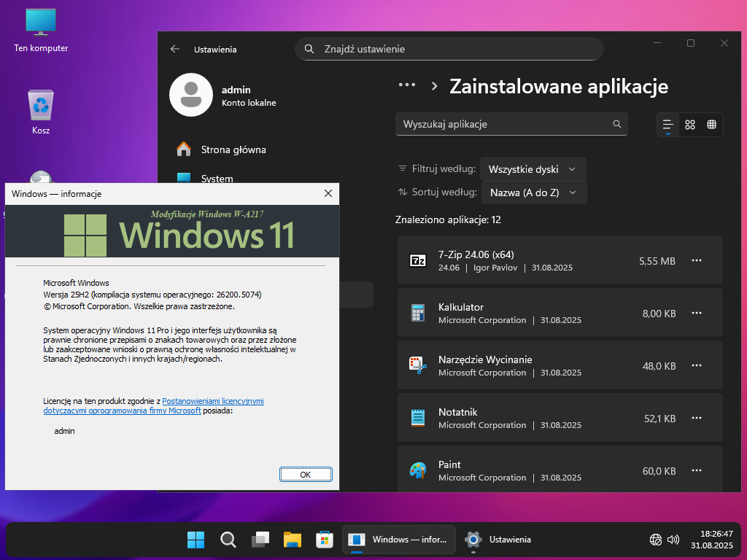
Task: Click the back arrow in Settings
Action: point(175,50)
